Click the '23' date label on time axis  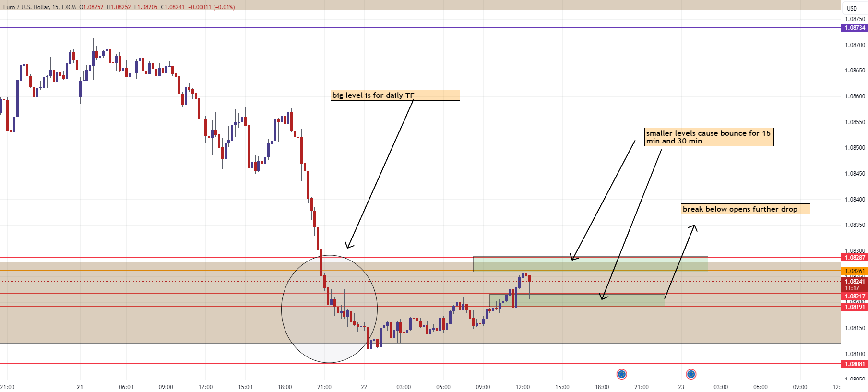681,387
